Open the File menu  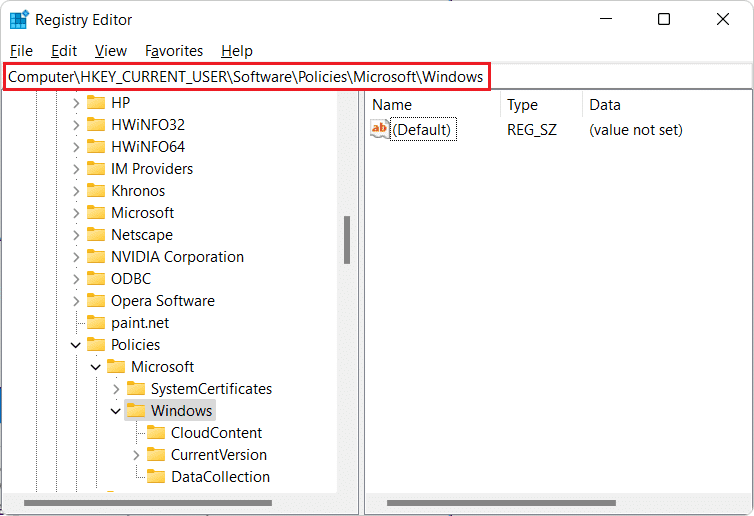(21, 51)
